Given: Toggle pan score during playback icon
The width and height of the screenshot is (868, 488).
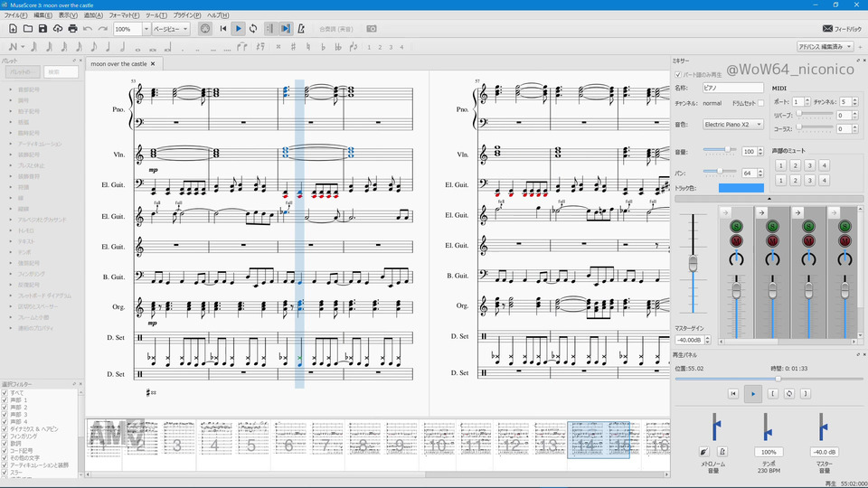Looking at the screenshot, I should [285, 29].
